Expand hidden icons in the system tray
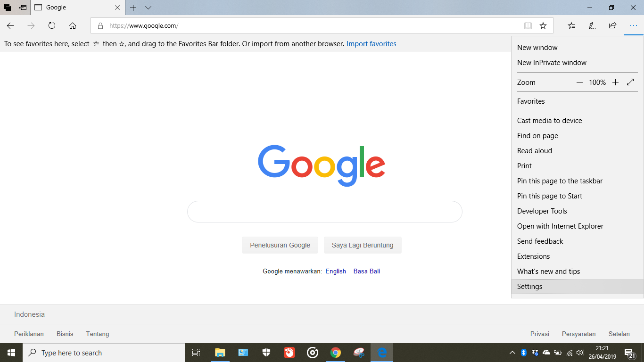The image size is (644, 362). [512, 352]
